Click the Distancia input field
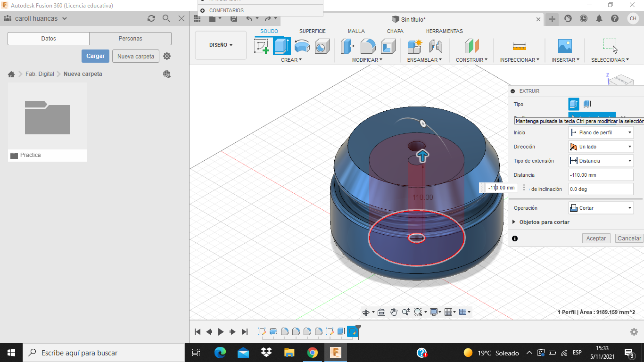This screenshot has width=644, height=362. [x=601, y=175]
